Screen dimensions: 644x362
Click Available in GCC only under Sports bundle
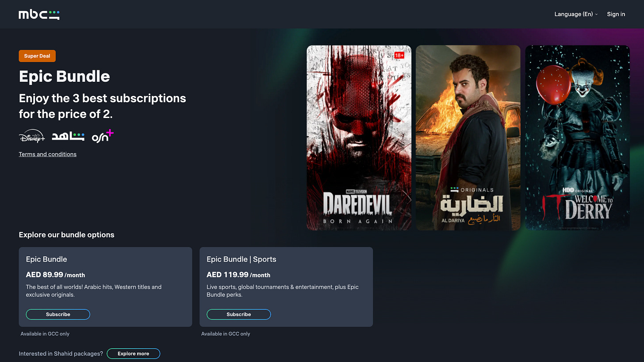[226, 334]
